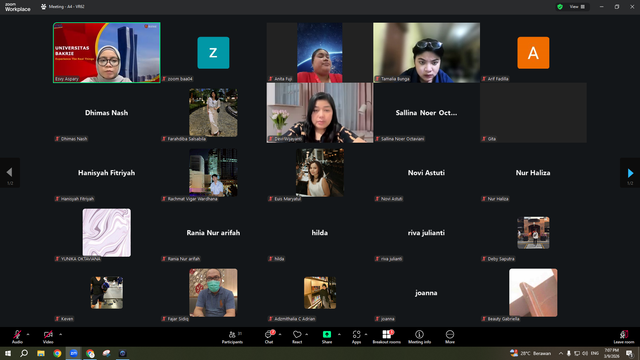Open the Participants panel

click(x=232, y=337)
